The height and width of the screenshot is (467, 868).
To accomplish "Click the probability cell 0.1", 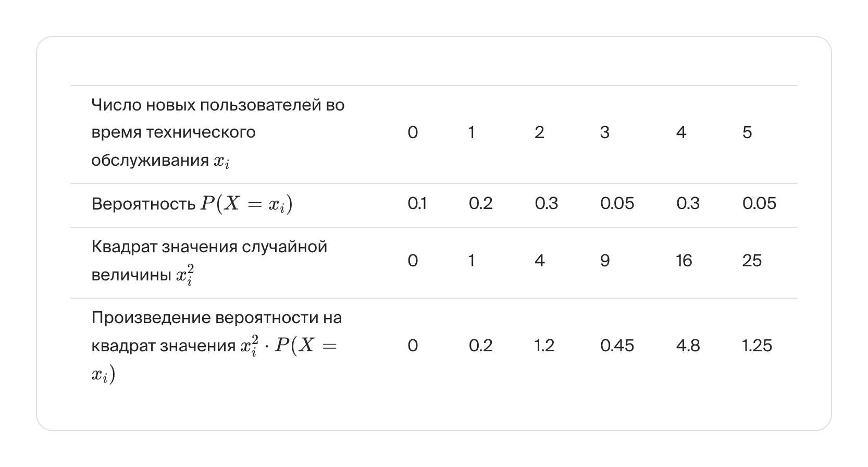I will click(417, 204).
